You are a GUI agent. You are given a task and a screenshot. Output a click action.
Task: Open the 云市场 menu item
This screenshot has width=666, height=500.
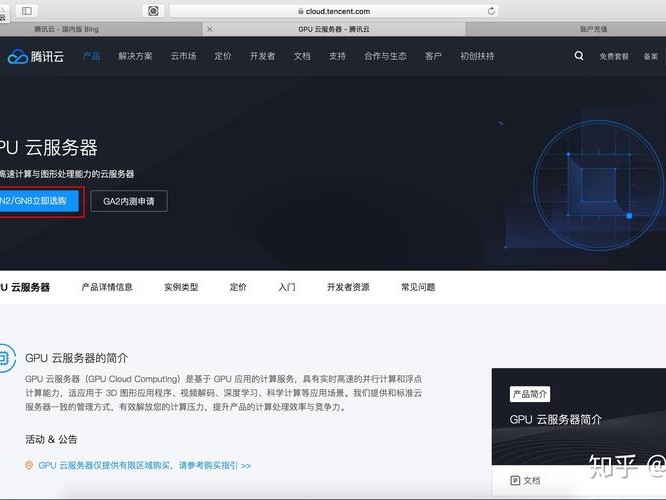183,56
